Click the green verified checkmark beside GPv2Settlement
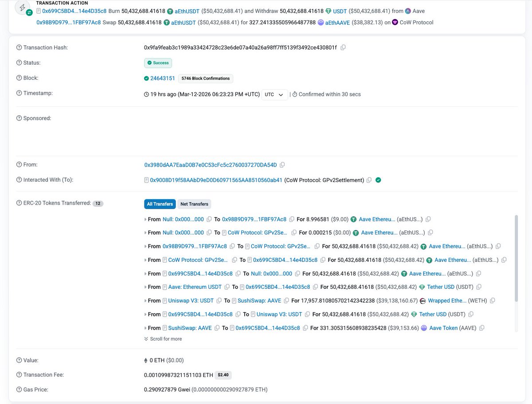This screenshot has height=404, width=532. coord(378,180)
